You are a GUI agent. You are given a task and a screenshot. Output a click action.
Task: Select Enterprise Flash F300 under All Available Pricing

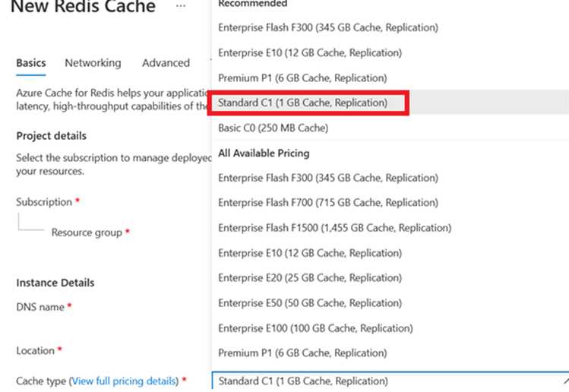click(x=328, y=178)
